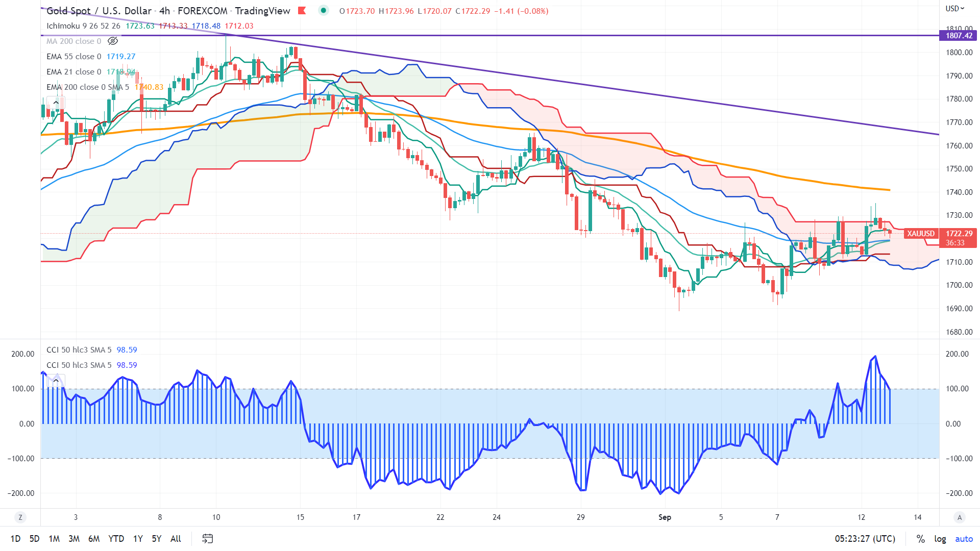Select the Ichimoku 9 26 52 26 indicator label
Viewport: 980px width, 551px height.
tap(83, 26)
